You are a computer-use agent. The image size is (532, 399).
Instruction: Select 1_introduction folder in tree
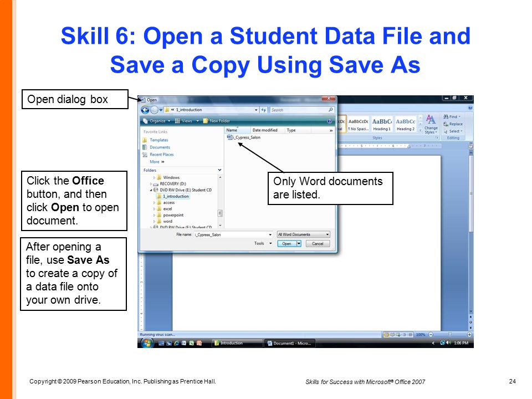point(173,196)
